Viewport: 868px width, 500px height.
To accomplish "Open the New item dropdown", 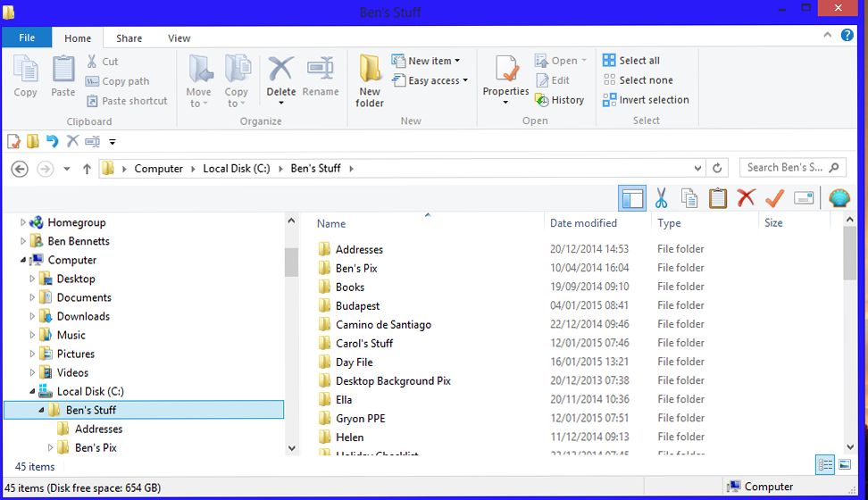I will coord(434,61).
